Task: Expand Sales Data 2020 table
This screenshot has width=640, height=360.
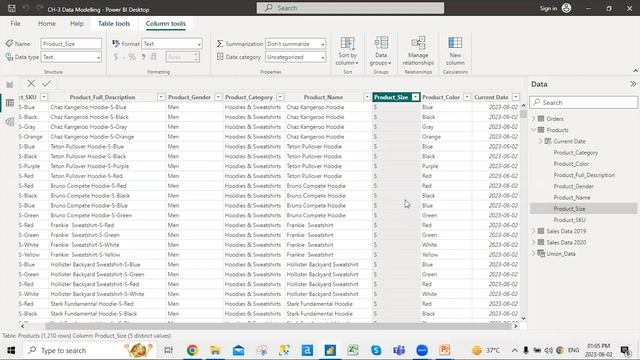Action: pos(533,242)
